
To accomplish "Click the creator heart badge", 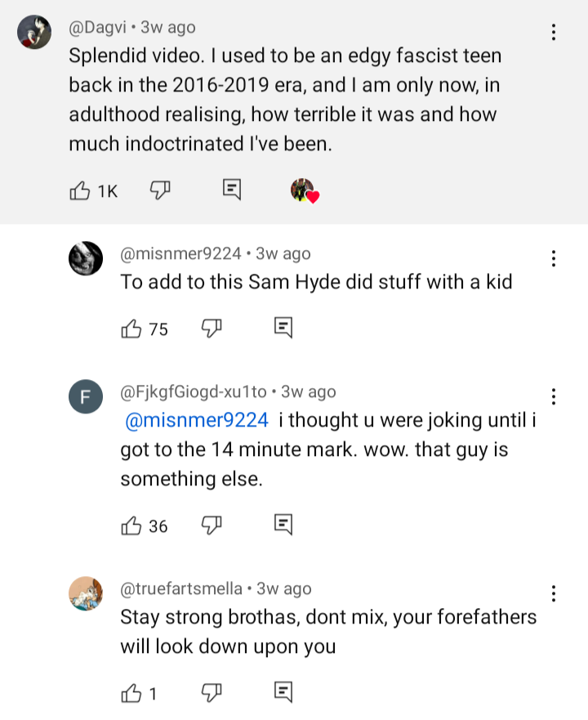I will [x=304, y=191].
